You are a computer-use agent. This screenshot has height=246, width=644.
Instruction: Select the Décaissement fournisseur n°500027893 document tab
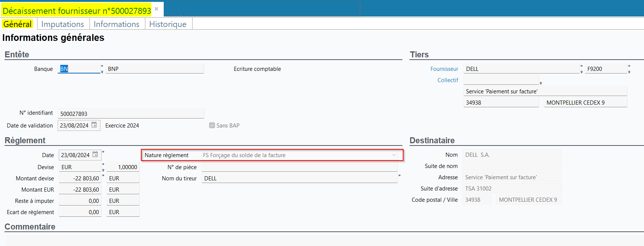(77, 10)
